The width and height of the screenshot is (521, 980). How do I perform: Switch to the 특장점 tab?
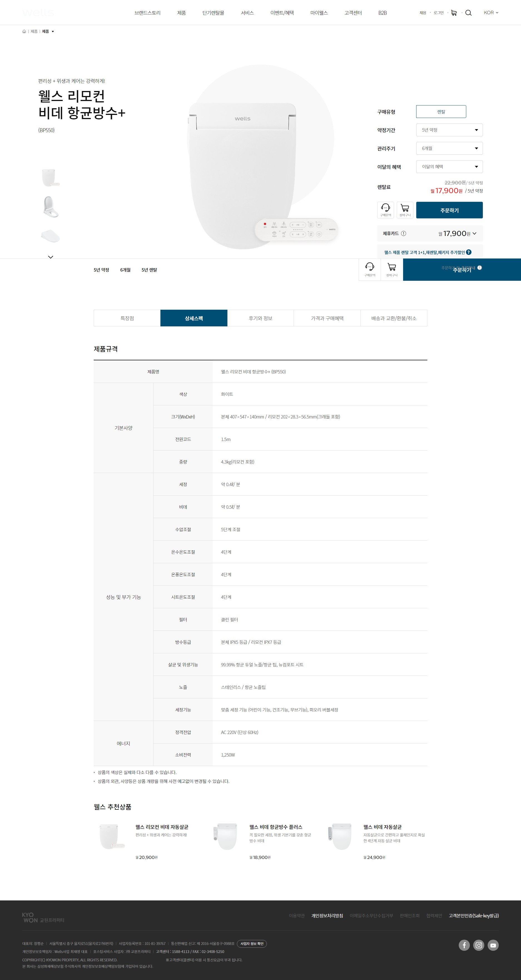tap(127, 318)
